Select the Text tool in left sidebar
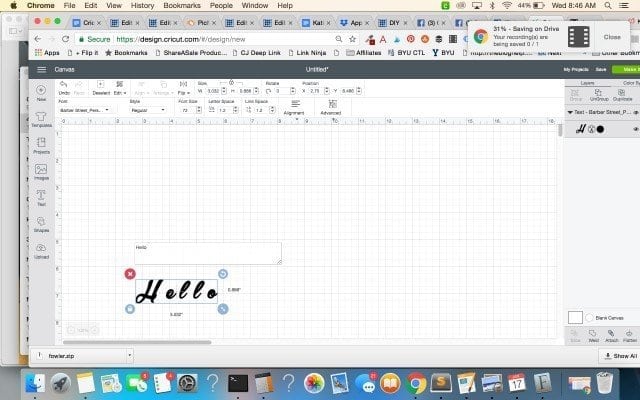Viewport: 640px width, 400px height. 41,198
